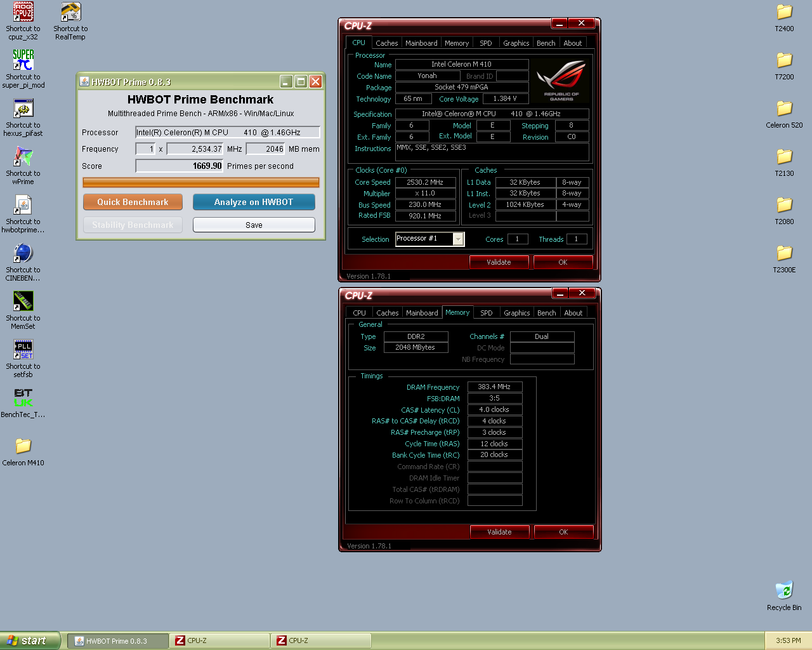
Task: Click the Java icon in HWBOT Prime title bar
Action: pyautogui.click(x=84, y=81)
